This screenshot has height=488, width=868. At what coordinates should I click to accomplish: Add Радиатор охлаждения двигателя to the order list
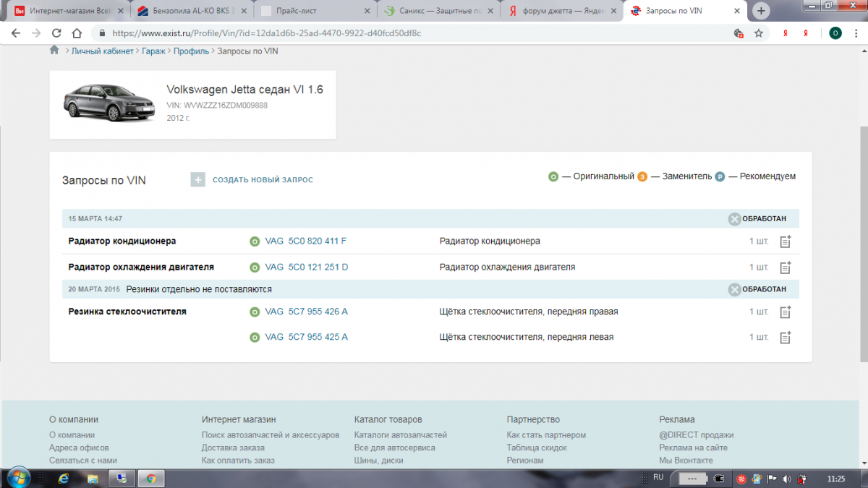click(786, 267)
